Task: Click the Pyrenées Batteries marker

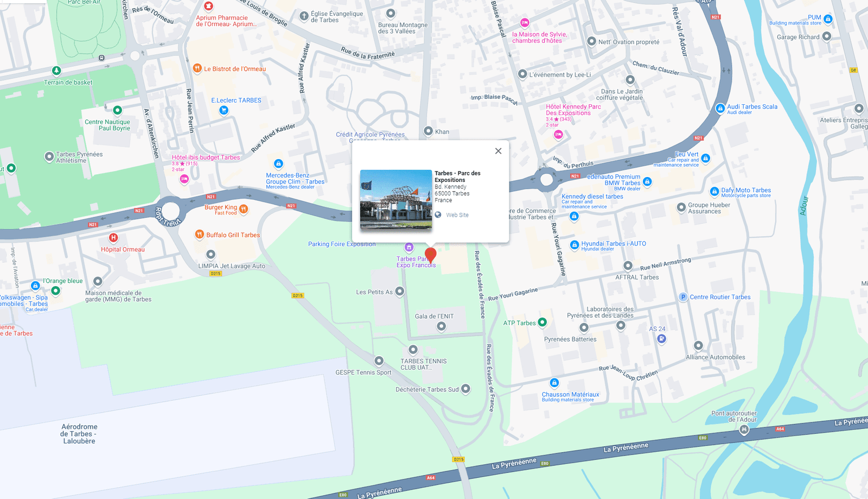Action: (584, 327)
